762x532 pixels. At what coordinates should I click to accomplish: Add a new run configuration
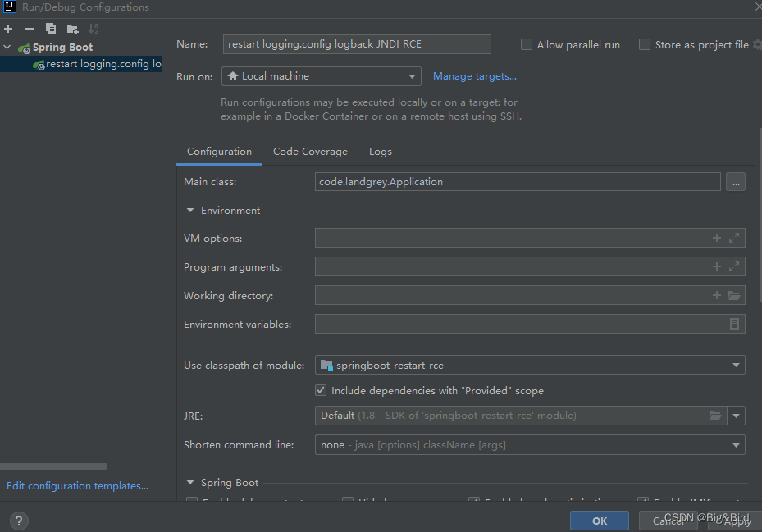click(7, 28)
